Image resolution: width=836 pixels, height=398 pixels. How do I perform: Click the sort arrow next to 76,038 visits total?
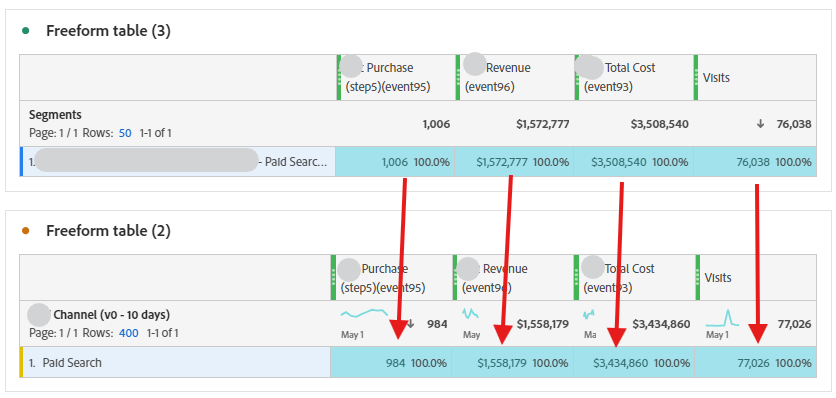(760, 124)
